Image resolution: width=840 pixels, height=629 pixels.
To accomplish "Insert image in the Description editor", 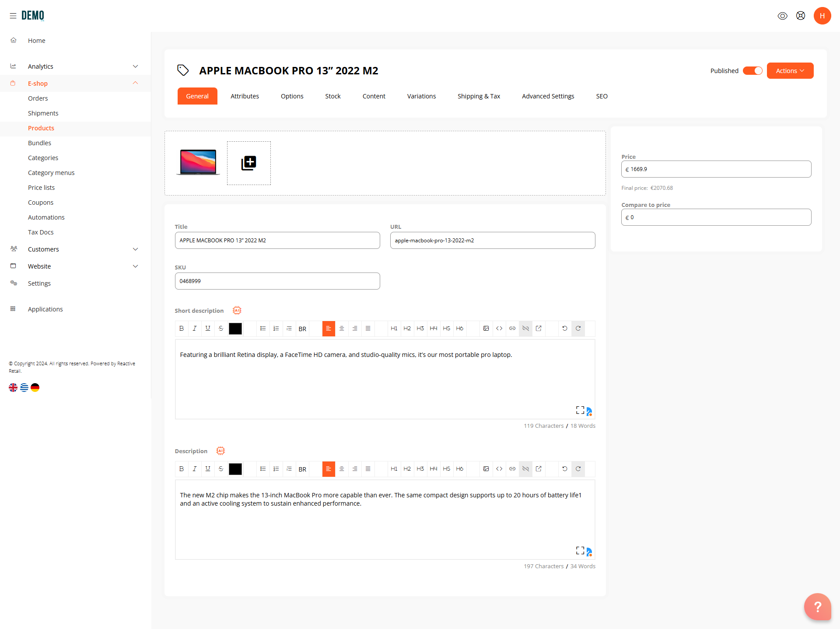I will click(x=486, y=469).
